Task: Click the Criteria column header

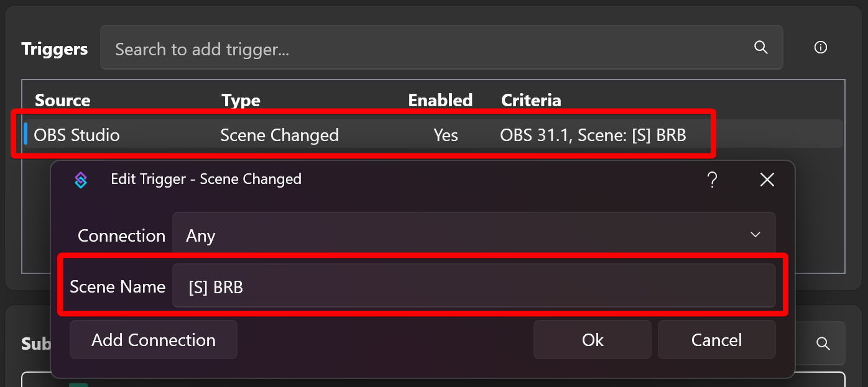Action: point(531,100)
